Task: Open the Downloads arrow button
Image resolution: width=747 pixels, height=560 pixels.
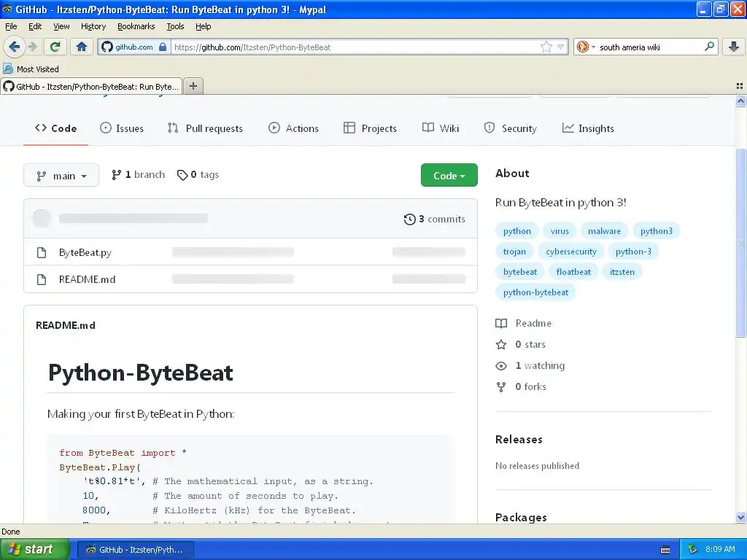Action: coord(734,47)
